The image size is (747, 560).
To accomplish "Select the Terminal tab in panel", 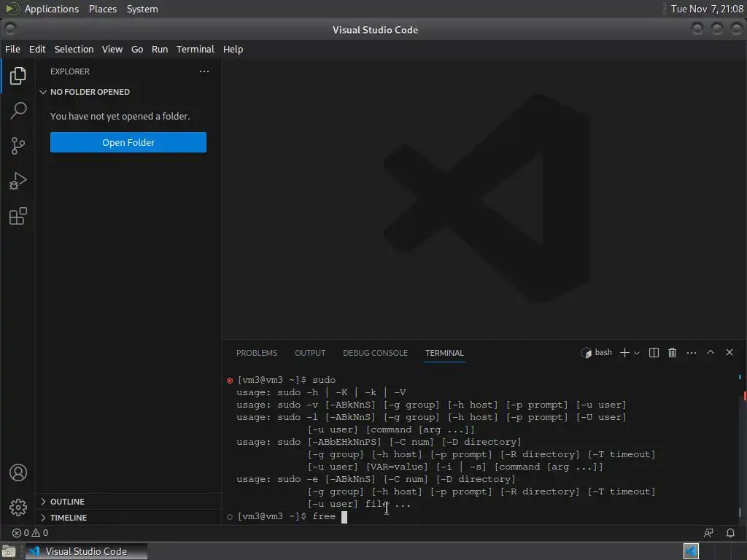I will point(444,353).
